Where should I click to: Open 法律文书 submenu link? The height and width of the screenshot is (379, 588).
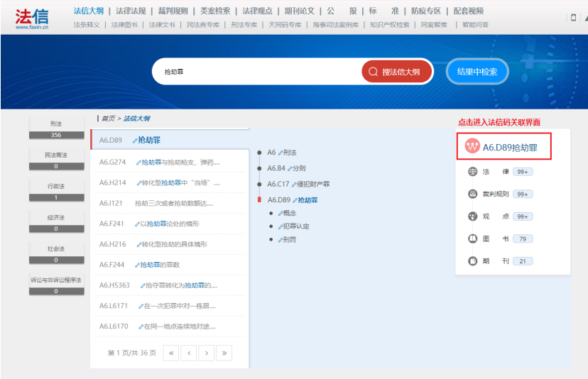click(x=162, y=25)
